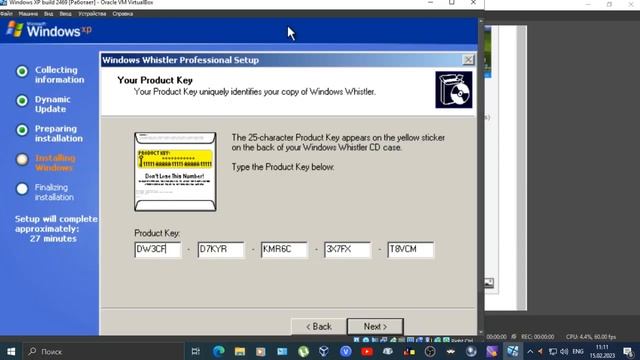Click the CPU usage status text

click(x=591, y=337)
